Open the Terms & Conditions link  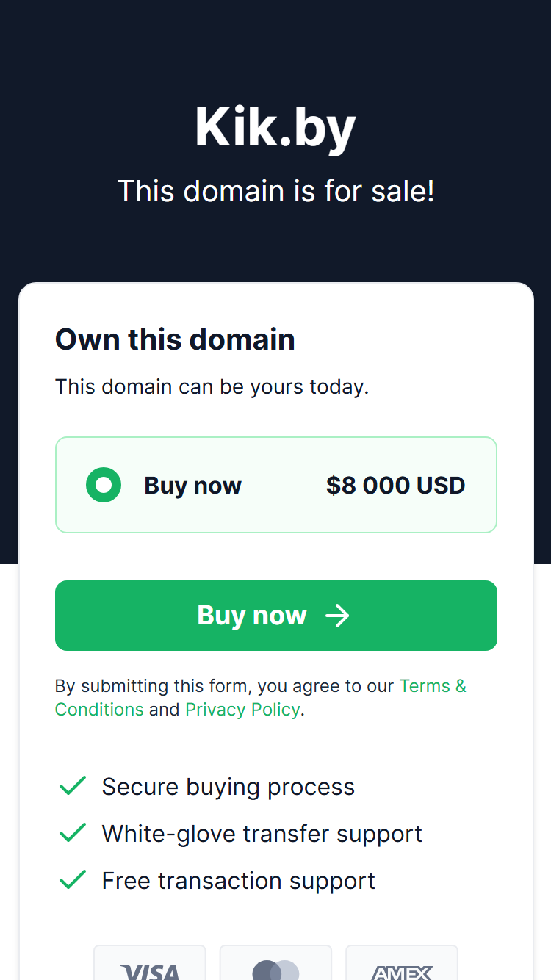[x=261, y=697]
